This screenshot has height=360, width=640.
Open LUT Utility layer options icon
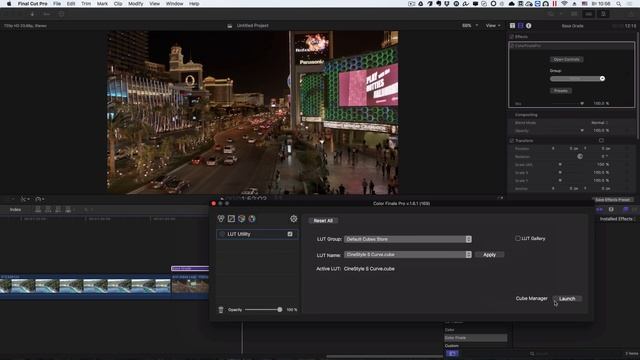click(x=290, y=234)
